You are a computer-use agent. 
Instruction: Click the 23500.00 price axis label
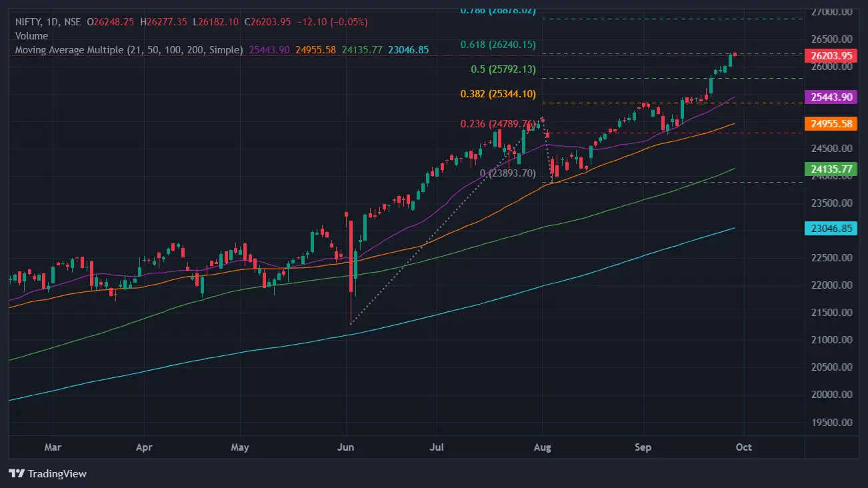832,203
